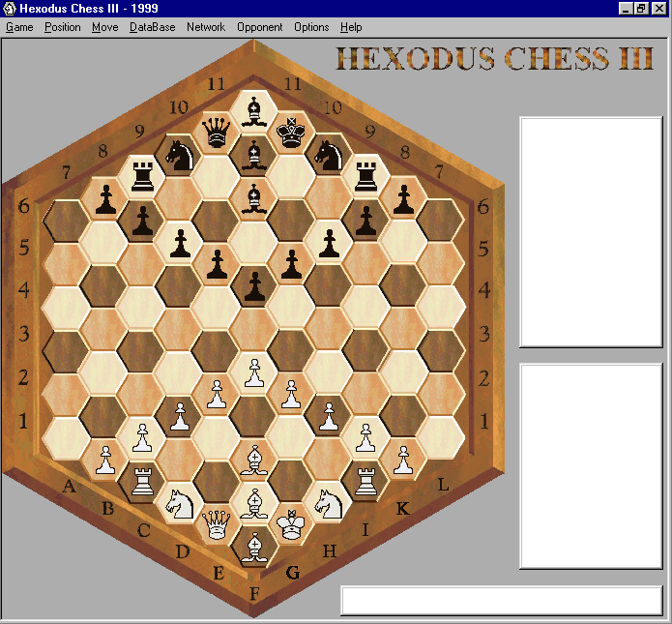Image resolution: width=672 pixels, height=624 pixels.
Task: Pick the white rook on the right side
Action: point(366,482)
